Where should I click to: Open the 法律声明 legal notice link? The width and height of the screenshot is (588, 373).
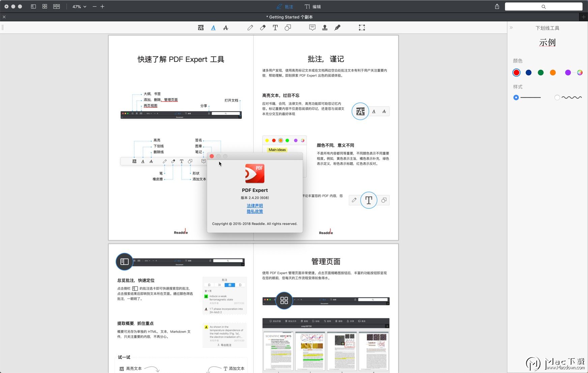pyautogui.click(x=255, y=206)
